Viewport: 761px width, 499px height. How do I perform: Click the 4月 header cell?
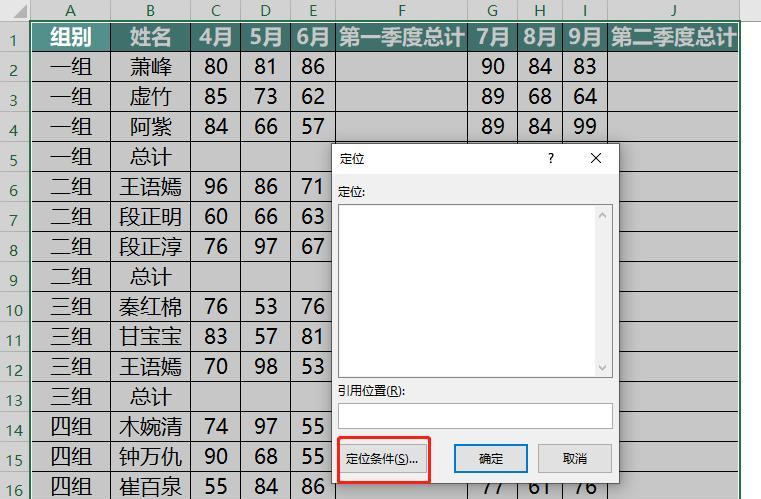[215, 37]
